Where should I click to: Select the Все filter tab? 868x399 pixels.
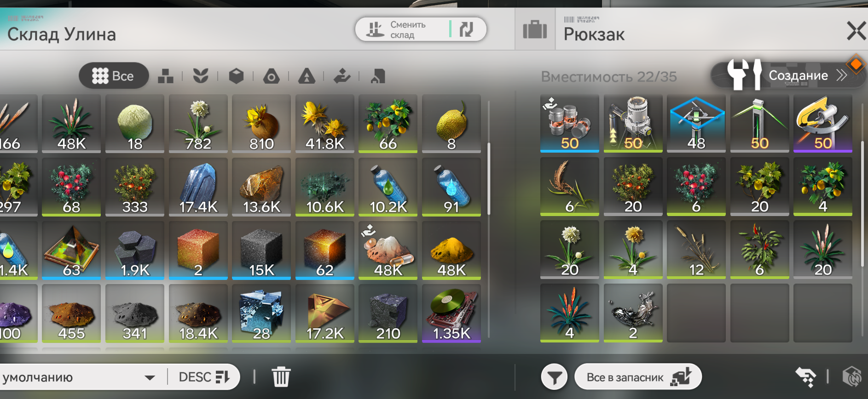click(114, 76)
